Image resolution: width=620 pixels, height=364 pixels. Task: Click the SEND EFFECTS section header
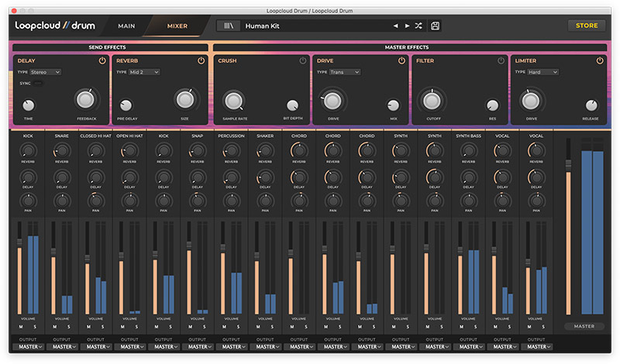tap(107, 47)
